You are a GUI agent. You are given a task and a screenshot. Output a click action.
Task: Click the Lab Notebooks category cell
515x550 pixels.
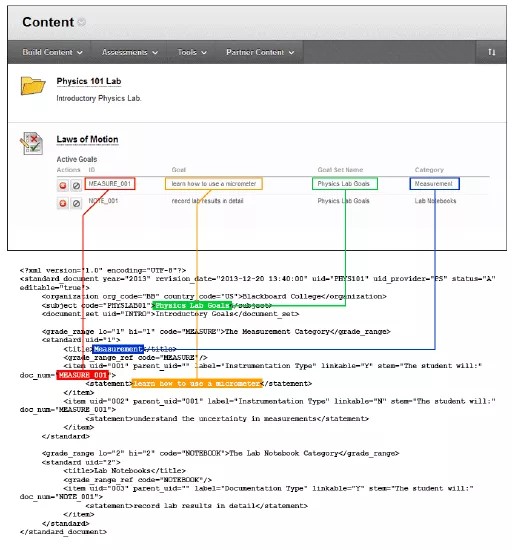pyautogui.click(x=435, y=201)
